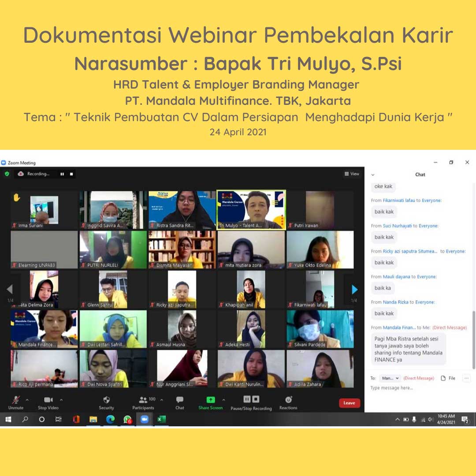476x476 pixels.
Task: Click the battery icon in system tray
Action: (x=406, y=420)
